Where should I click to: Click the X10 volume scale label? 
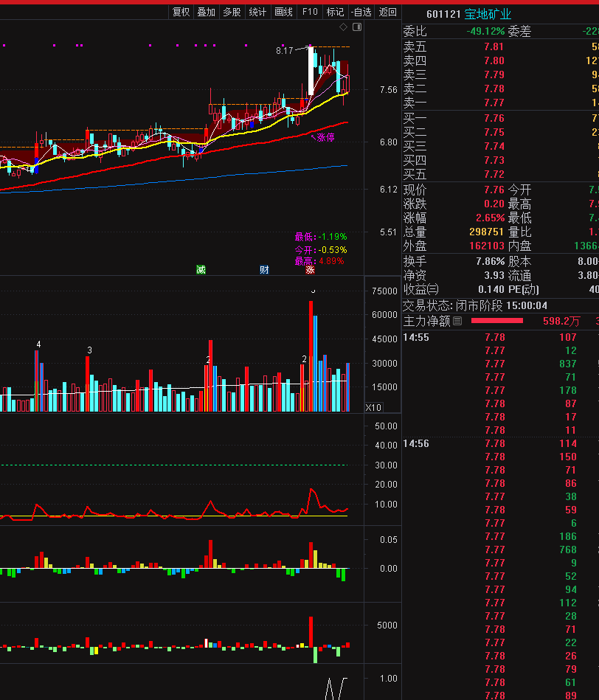coord(374,407)
